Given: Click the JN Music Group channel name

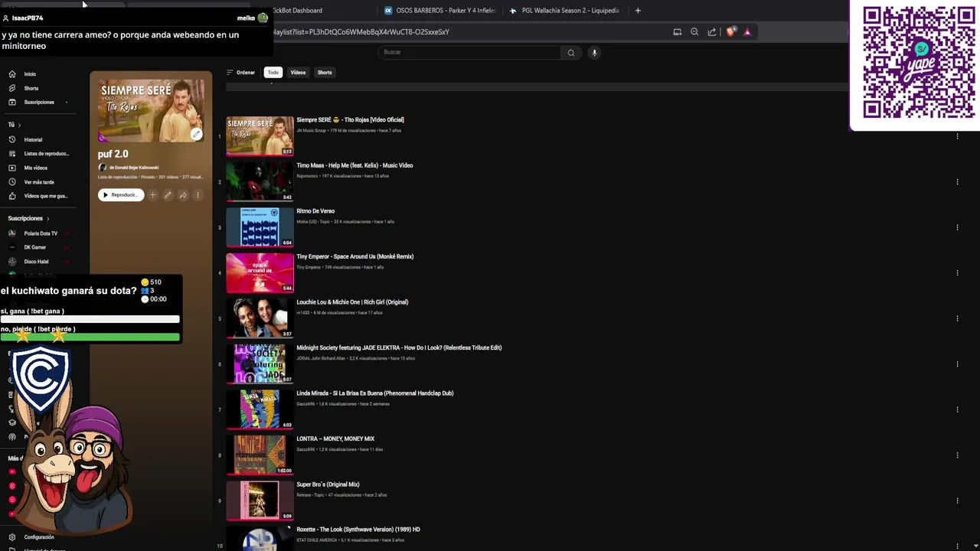Looking at the screenshot, I should pos(311,131).
